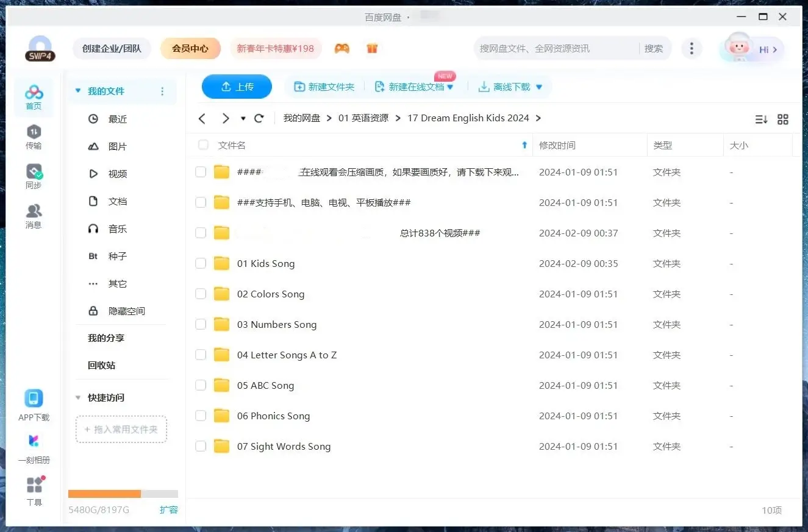Collapse the 快捷访问 section

78,397
